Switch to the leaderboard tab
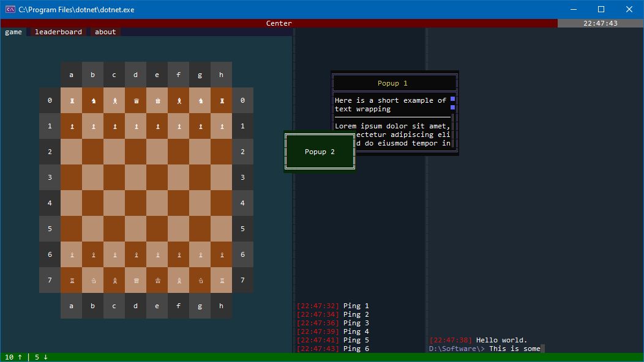Image resolution: width=644 pixels, height=362 pixels. [58, 32]
